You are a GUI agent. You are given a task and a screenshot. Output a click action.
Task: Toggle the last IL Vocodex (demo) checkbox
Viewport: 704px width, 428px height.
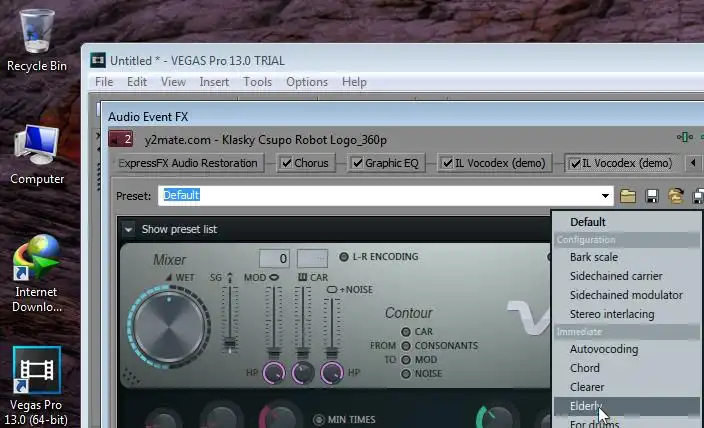point(575,163)
